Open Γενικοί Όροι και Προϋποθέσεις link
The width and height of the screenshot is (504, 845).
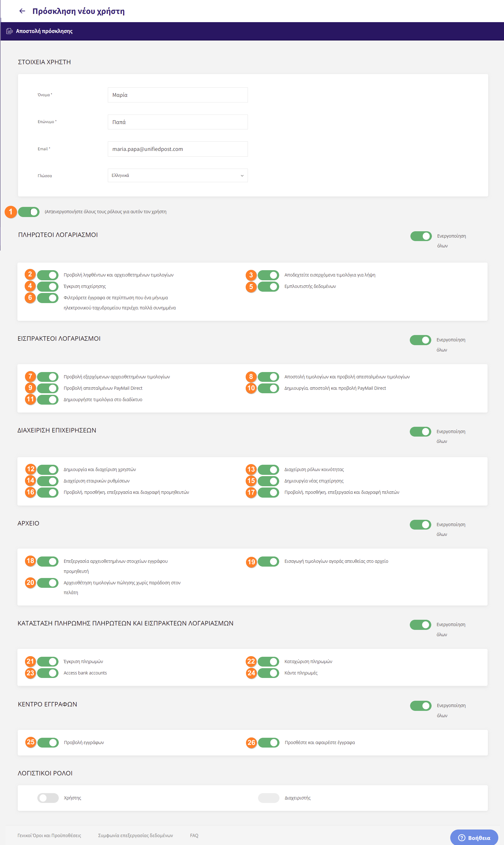[49, 836]
